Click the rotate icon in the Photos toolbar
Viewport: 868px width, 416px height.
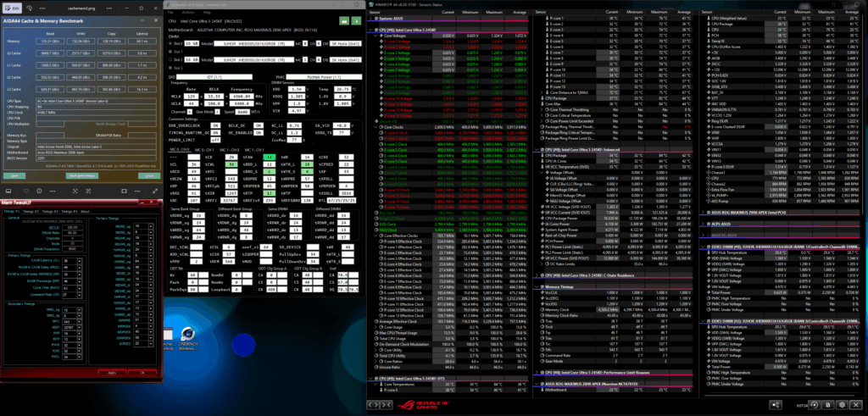click(28, 8)
